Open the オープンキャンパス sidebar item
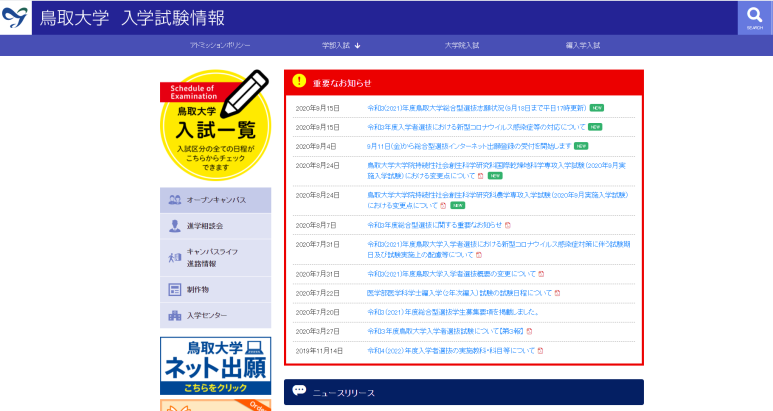 [215, 200]
